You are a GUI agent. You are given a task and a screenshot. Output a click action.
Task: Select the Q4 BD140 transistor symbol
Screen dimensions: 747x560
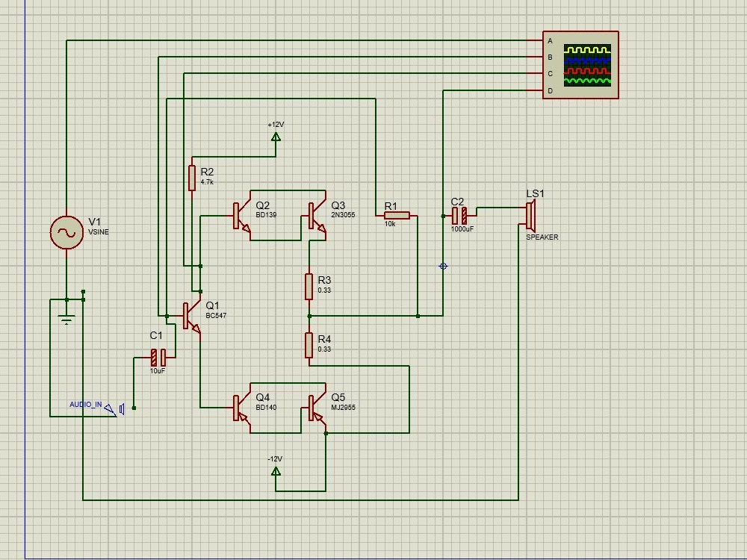click(242, 408)
